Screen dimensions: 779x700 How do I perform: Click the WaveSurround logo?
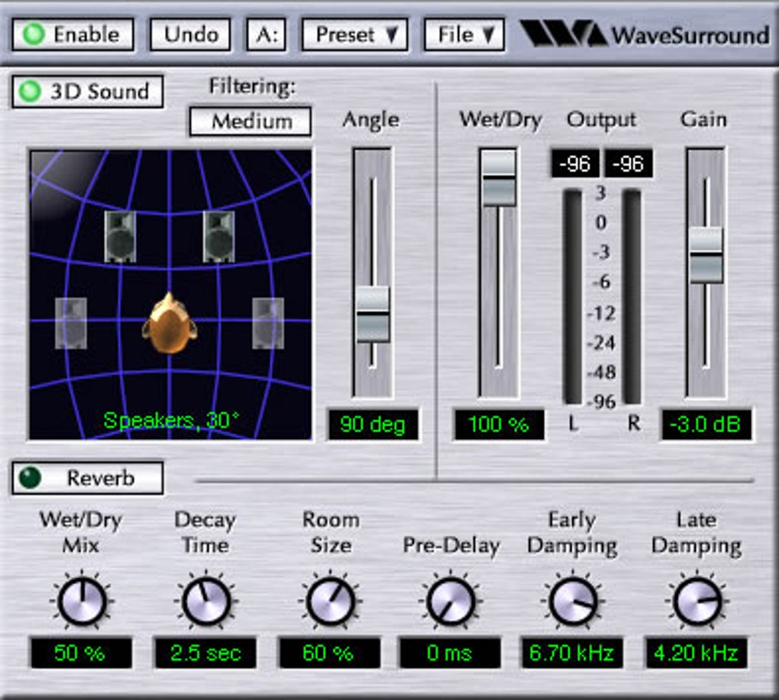[x=644, y=35]
